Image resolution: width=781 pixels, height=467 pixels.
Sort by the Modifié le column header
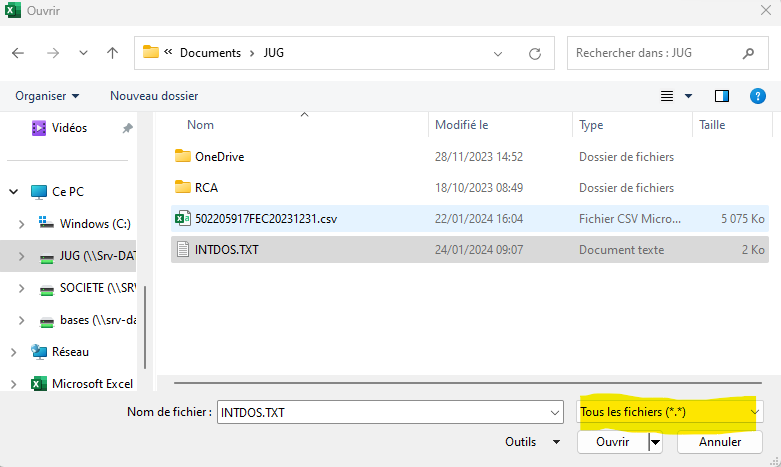[x=461, y=125]
